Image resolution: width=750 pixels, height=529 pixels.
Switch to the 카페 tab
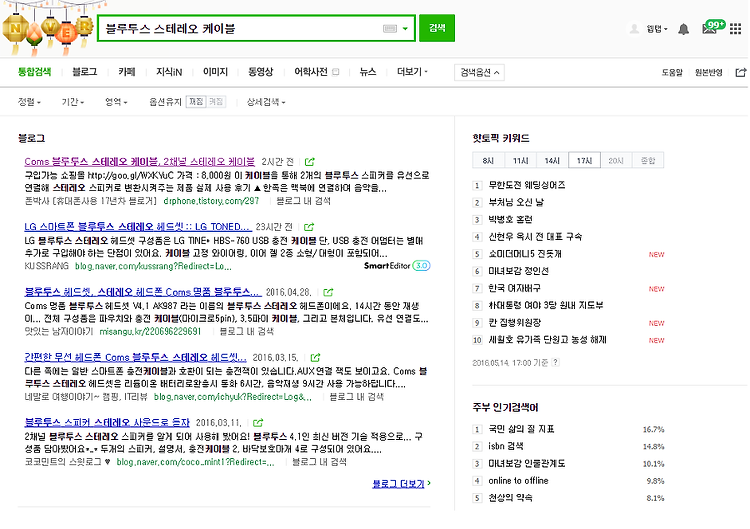127,72
